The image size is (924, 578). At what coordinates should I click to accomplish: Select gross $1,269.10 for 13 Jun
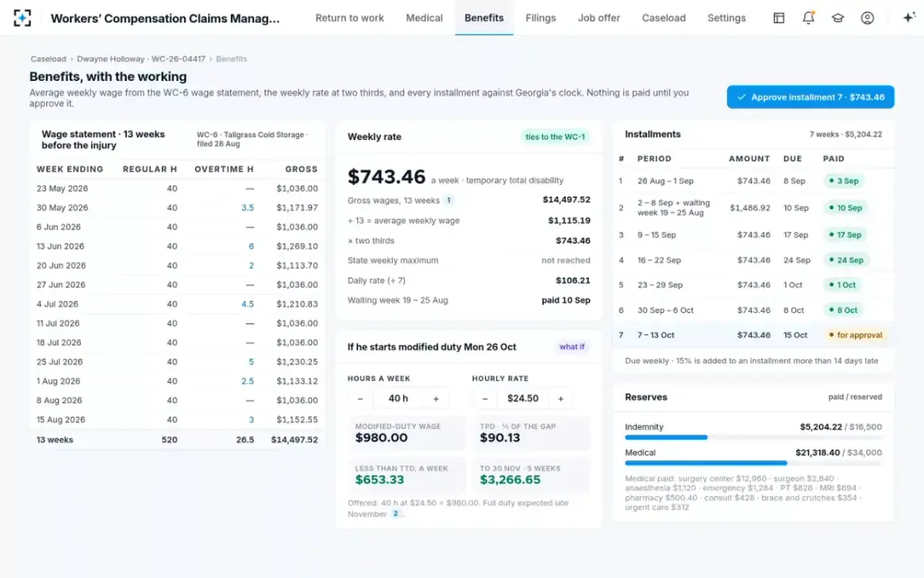[x=297, y=247]
